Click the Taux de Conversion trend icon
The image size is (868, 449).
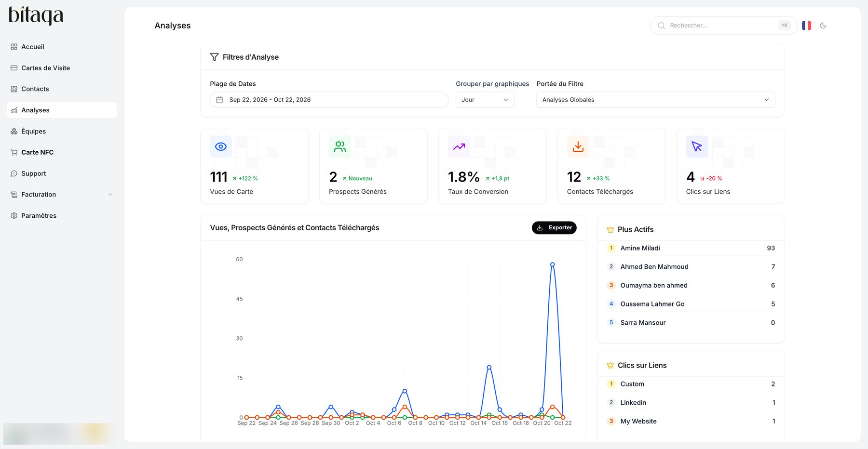(x=459, y=146)
